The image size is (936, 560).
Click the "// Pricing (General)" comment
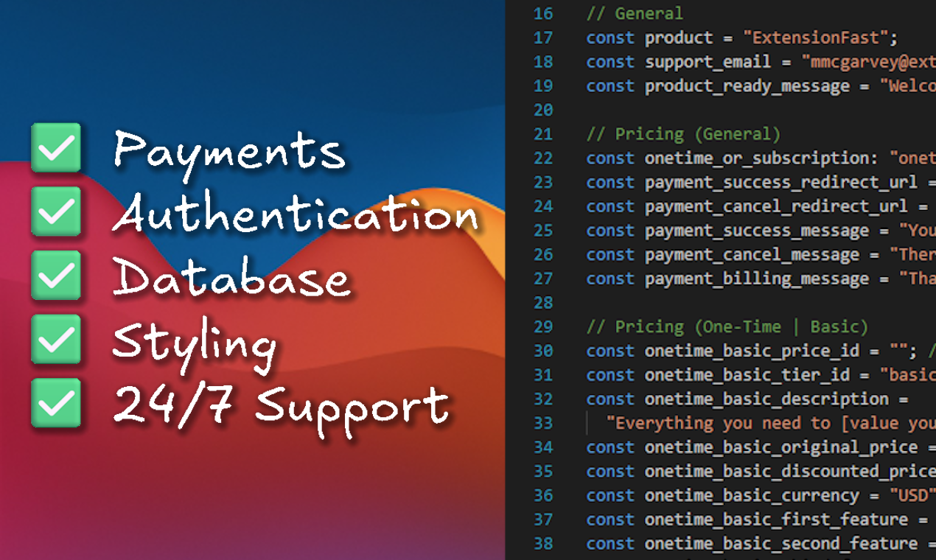683,134
